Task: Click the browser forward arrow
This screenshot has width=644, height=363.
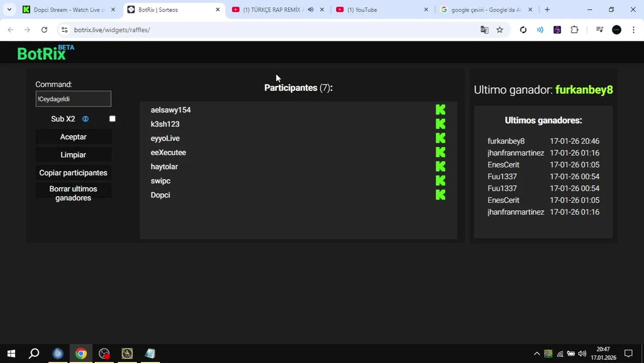Action: tap(27, 30)
